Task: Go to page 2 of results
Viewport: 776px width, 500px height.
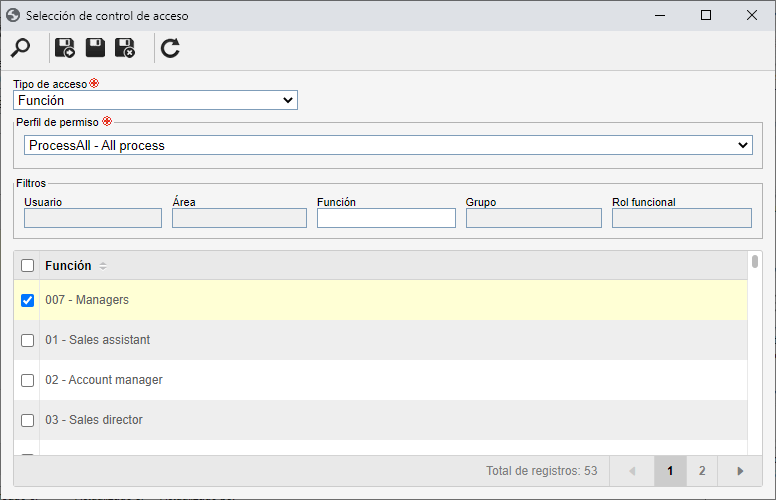Action: click(x=702, y=471)
